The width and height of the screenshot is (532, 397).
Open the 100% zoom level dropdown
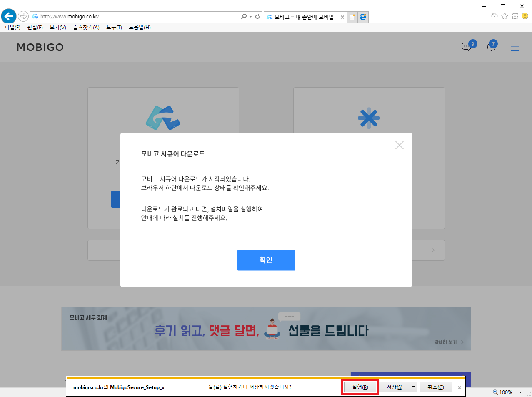tap(521, 392)
